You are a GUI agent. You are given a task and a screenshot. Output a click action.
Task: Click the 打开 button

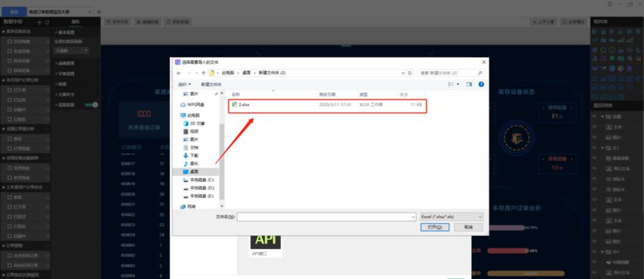tap(435, 227)
